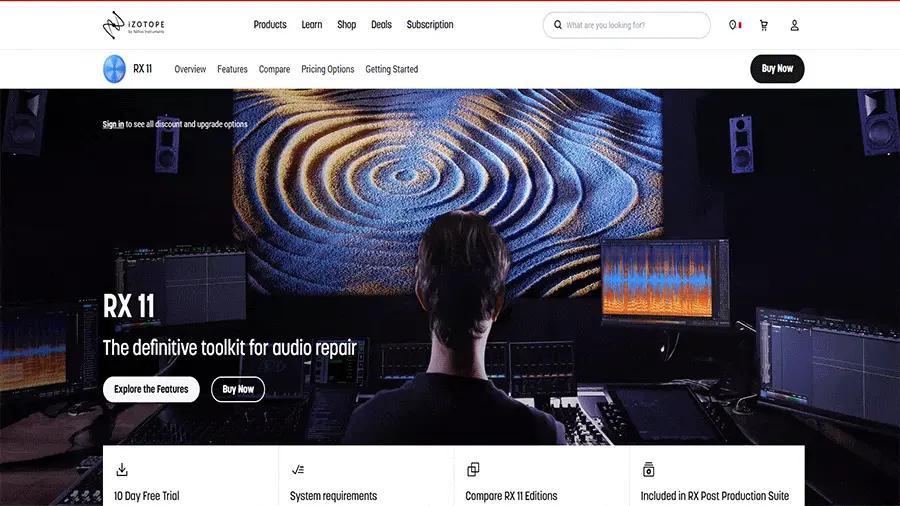This screenshot has height=506, width=900.
Task: Select the Pricing Options tab
Action: tap(327, 69)
